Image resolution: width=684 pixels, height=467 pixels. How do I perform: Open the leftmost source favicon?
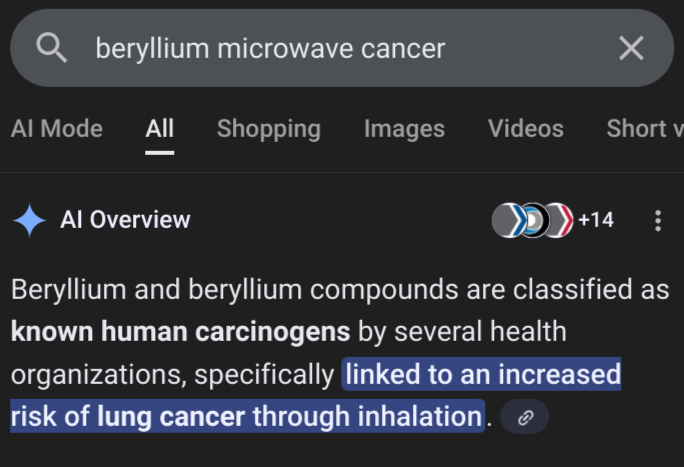pos(508,220)
